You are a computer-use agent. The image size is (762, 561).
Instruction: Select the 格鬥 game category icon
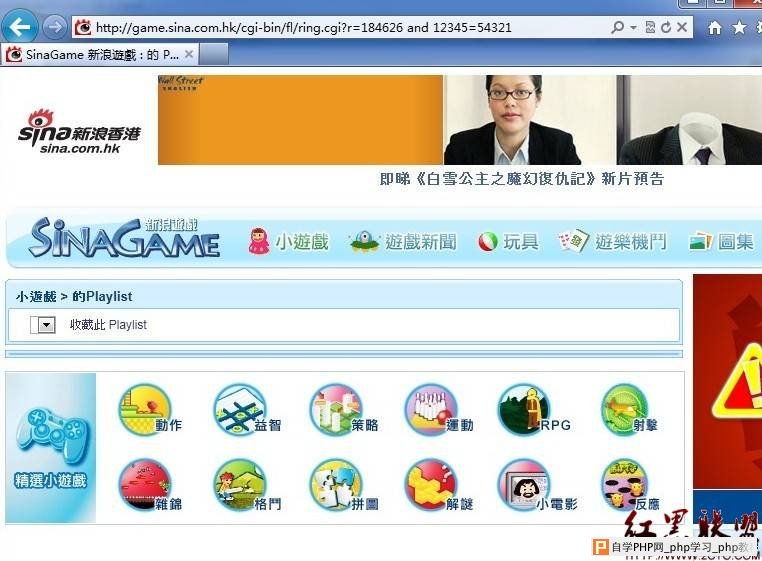247,485
